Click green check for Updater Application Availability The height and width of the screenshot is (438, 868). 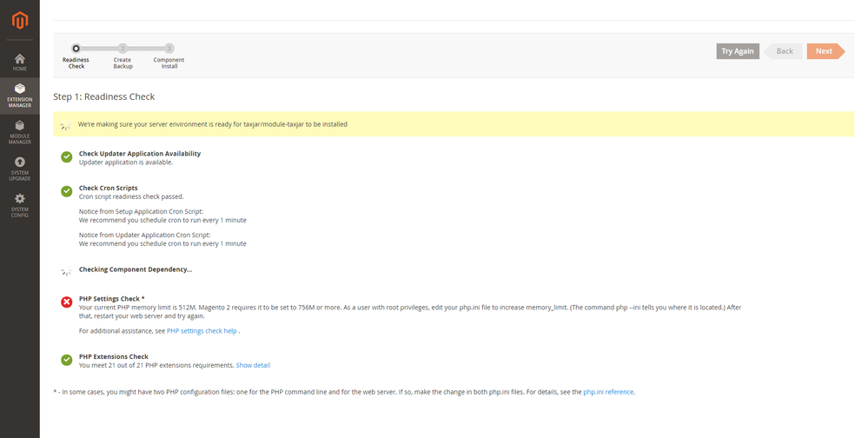(66, 157)
